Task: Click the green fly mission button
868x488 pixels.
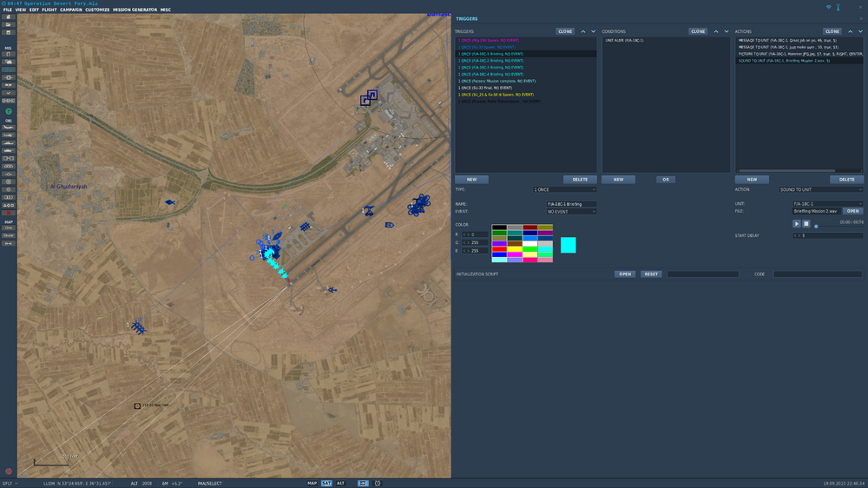Action: pos(9,111)
